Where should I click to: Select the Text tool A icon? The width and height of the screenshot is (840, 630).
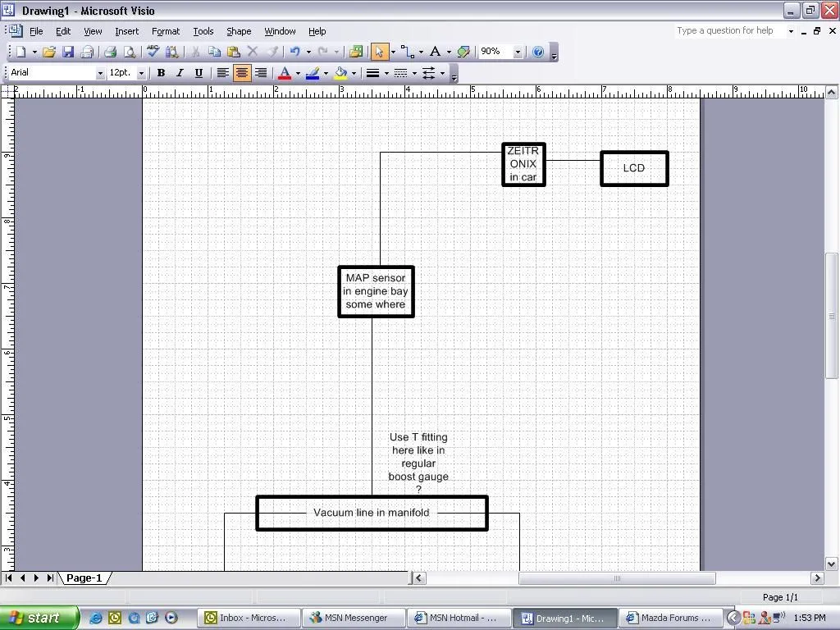435,52
